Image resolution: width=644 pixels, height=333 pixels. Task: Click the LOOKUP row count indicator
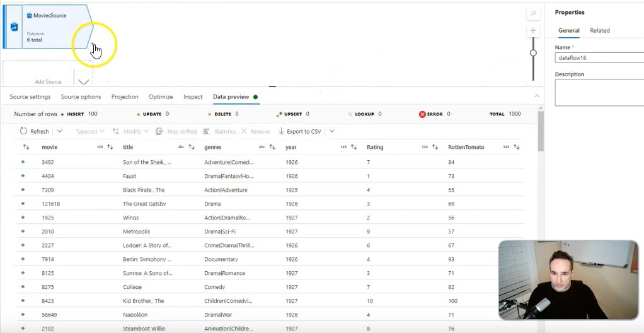[x=365, y=114]
